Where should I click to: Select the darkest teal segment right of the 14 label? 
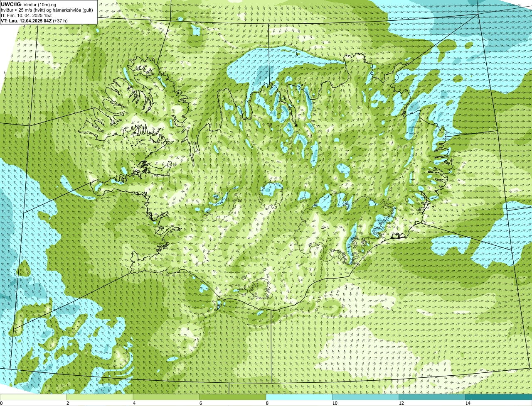point(499,397)
